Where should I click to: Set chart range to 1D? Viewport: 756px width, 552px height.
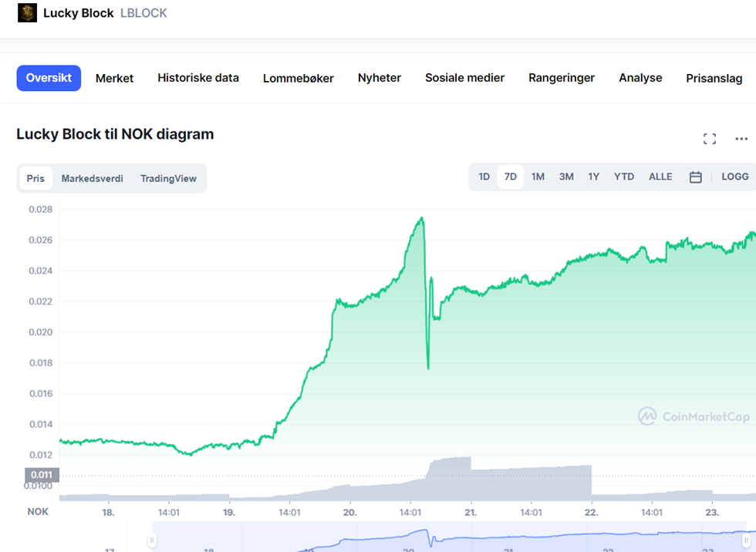click(x=484, y=177)
